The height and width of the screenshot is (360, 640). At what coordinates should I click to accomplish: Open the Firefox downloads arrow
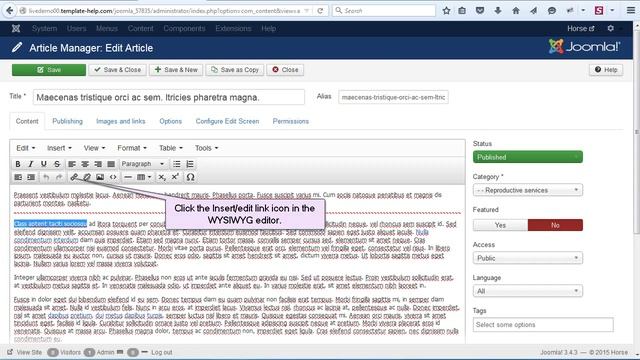click(498, 11)
